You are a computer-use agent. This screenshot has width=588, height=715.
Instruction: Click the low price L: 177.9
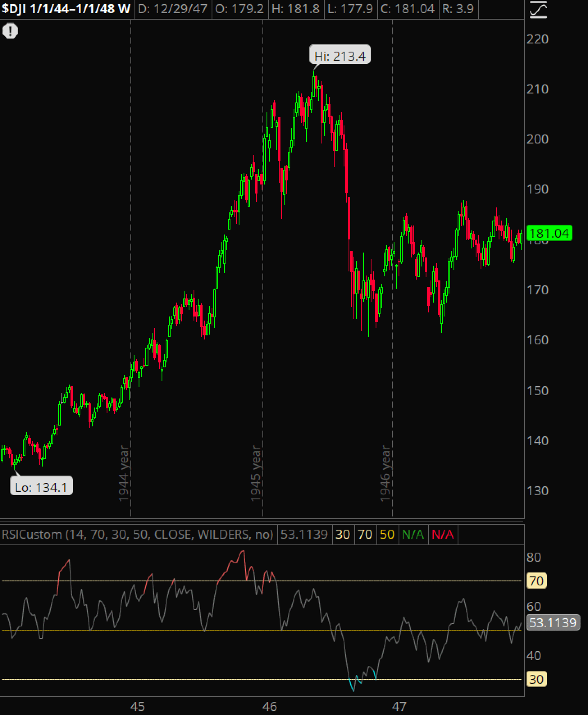(351, 9)
